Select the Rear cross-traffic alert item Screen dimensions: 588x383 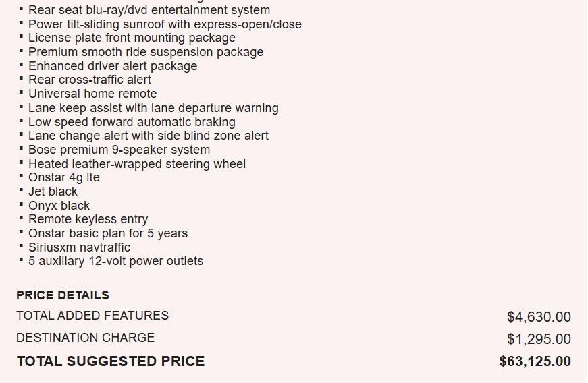[90, 80]
